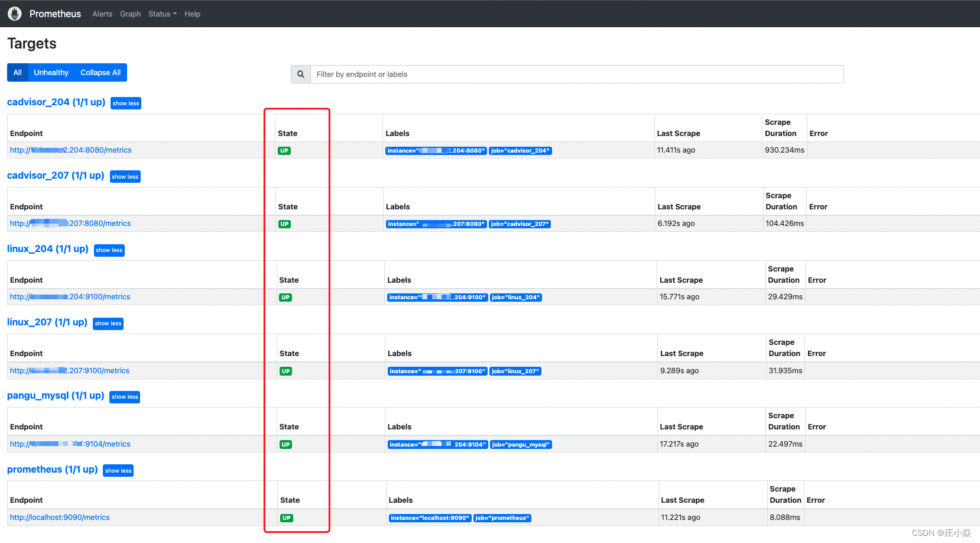
Task: Click the 104.426ms scrape duration value
Action: point(785,224)
